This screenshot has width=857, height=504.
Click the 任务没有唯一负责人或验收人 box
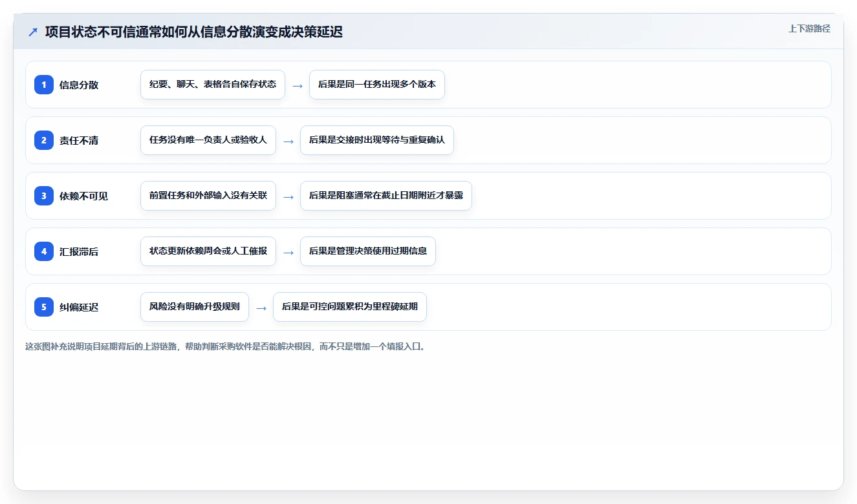pos(208,140)
